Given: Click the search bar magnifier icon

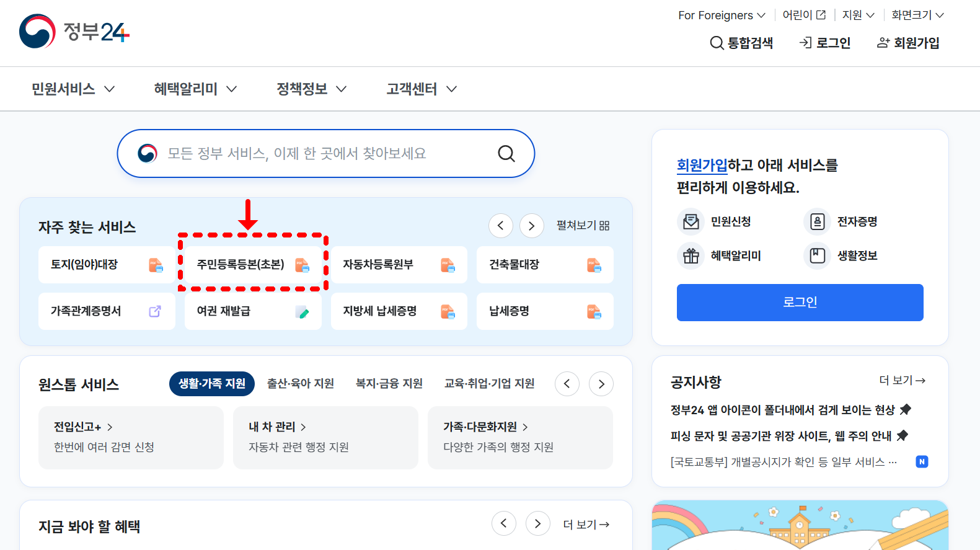Looking at the screenshot, I should coord(506,153).
